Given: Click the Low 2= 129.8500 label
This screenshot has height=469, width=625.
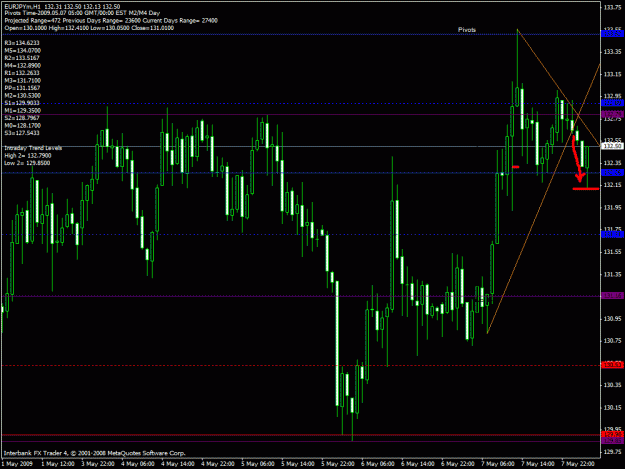Looking at the screenshot, I should 27,163.
